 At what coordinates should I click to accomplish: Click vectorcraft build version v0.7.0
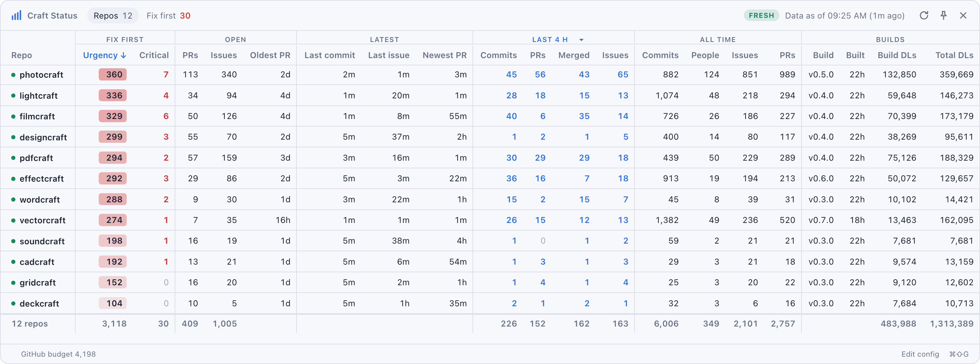pyautogui.click(x=821, y=220)
